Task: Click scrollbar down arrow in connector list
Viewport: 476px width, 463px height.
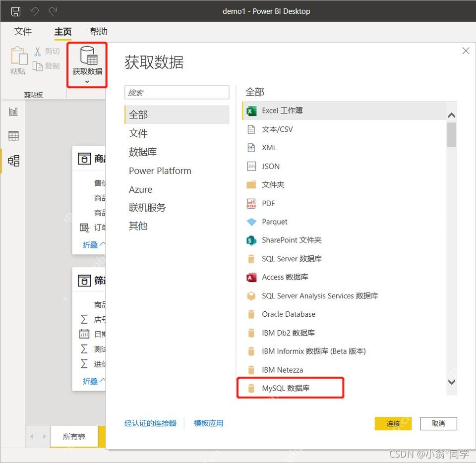Action: pos(451,382)
